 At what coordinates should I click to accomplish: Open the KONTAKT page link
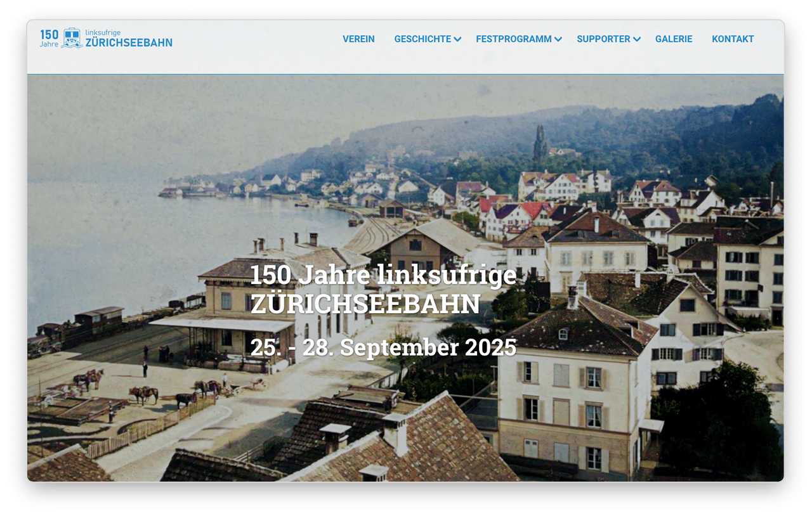[733, 39]
